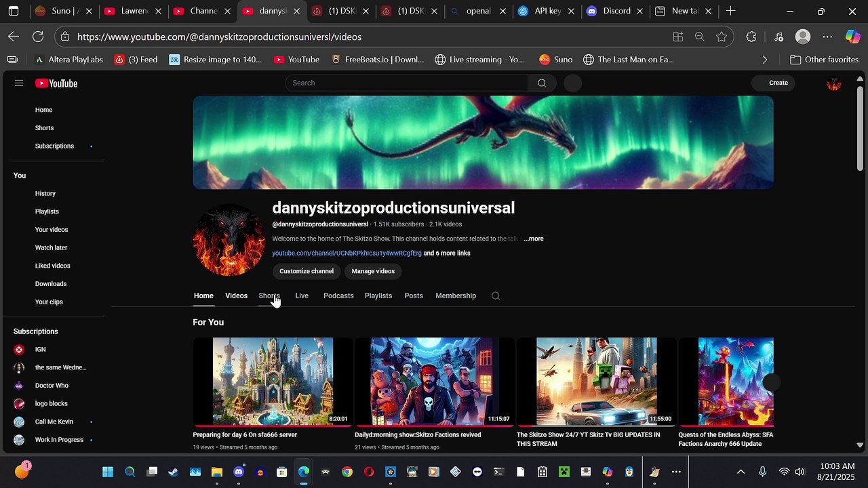This screenshot has height=488, width=868.
Task: Open Other favorites folder
Action: [824, 60]
